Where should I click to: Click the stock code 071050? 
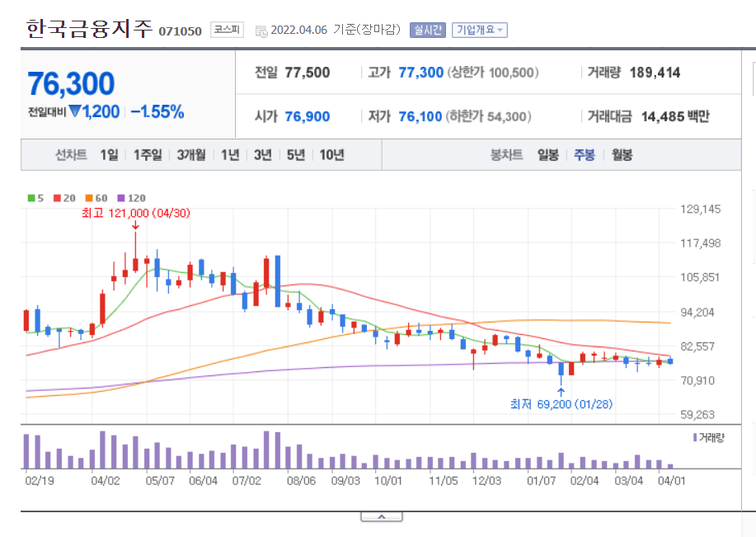[x=180, y=31]
